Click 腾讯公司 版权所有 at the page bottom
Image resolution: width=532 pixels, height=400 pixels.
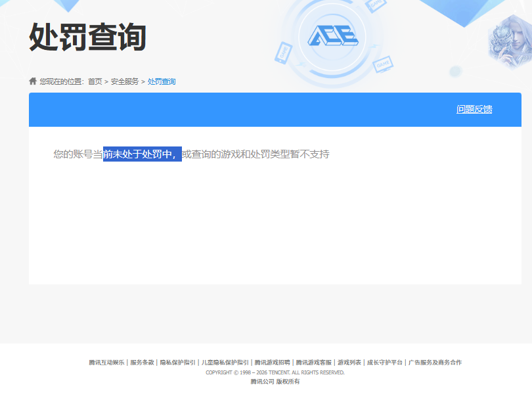pyautogui.click(x=275, y=382)
